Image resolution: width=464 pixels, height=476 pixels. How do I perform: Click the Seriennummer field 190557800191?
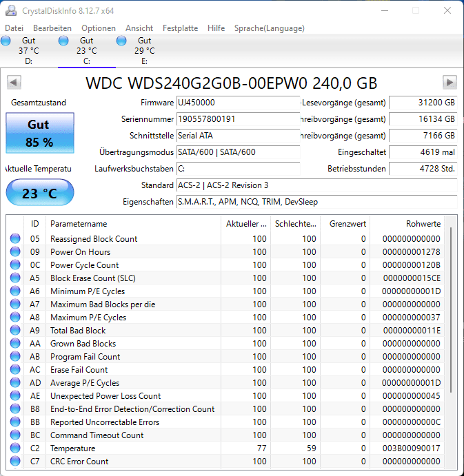(x=239, y=119)
